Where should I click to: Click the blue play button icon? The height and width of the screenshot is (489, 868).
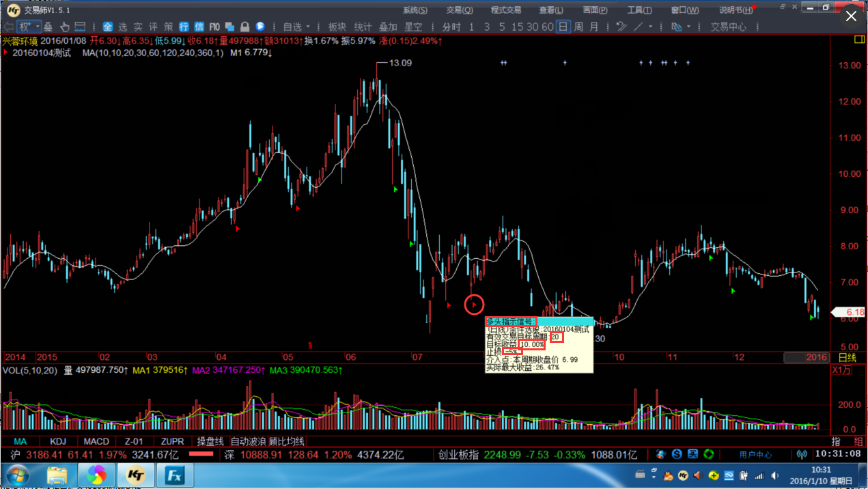pyautogui.click(x=260, y=27)
